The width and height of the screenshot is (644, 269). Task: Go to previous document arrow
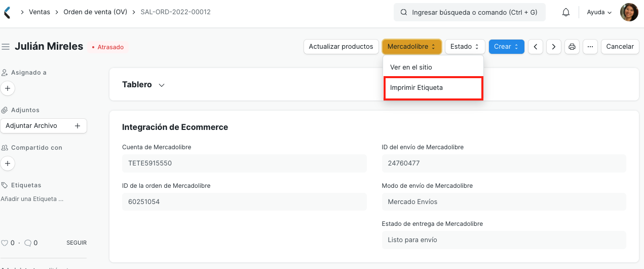click(536, 47)
